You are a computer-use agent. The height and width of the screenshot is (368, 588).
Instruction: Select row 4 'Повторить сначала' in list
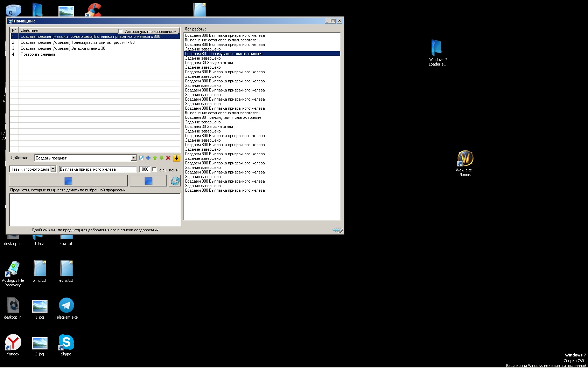tap(38, 54)
